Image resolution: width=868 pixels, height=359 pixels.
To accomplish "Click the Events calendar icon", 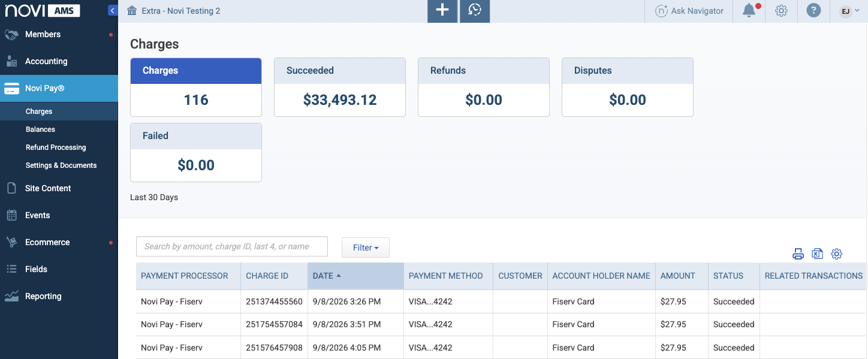I will coord(11,215).
